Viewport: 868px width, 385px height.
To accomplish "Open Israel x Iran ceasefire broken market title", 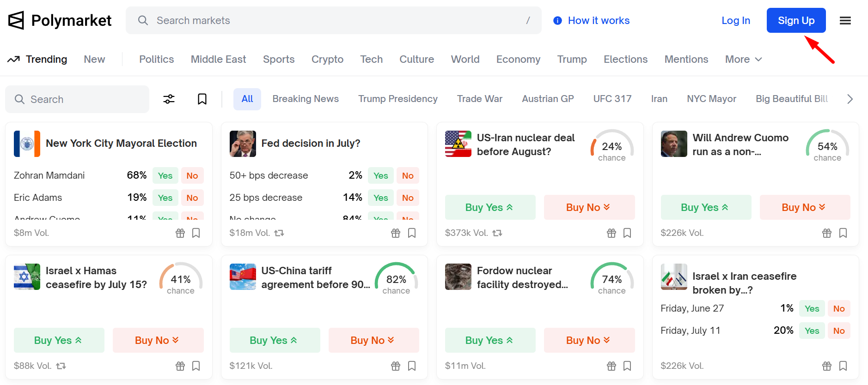I will (744, 283).
